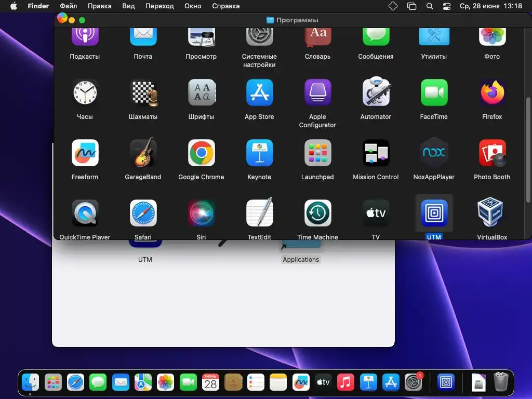Open the Файл menu
The image size is (532, 399).
pyautogui.click(x=69, y=6)
